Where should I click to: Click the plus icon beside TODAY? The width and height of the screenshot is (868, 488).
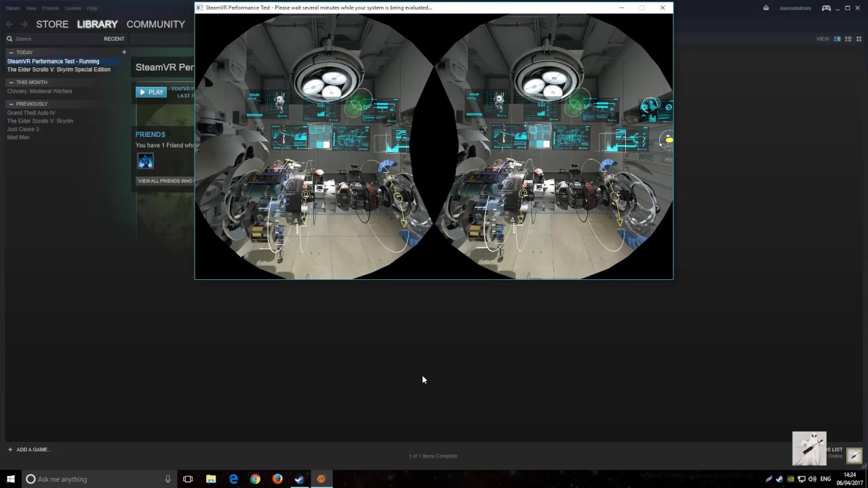pyautogui.click(x=124, y=52)
